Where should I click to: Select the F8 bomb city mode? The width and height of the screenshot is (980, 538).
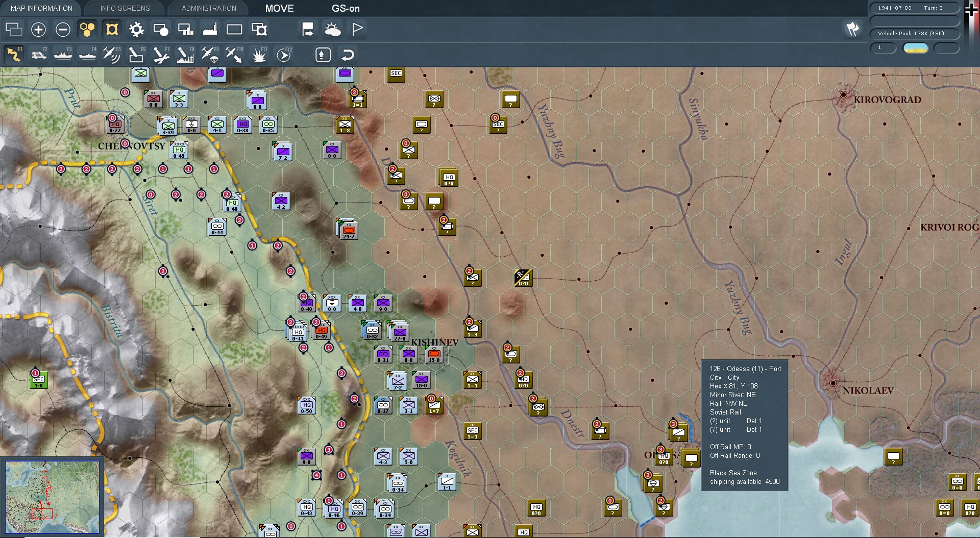pos(185,55)
